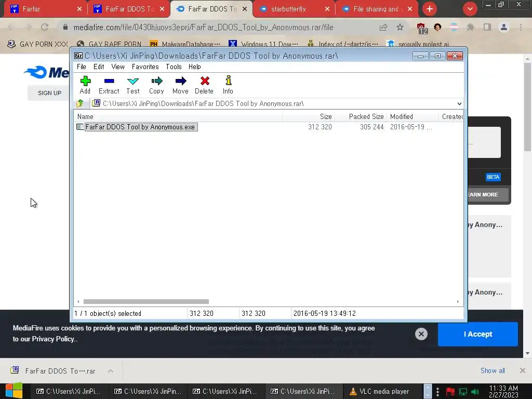Click the network monitor tray icon
The height and width of the screenshot is (399, 532).
[x=463, y=392]
